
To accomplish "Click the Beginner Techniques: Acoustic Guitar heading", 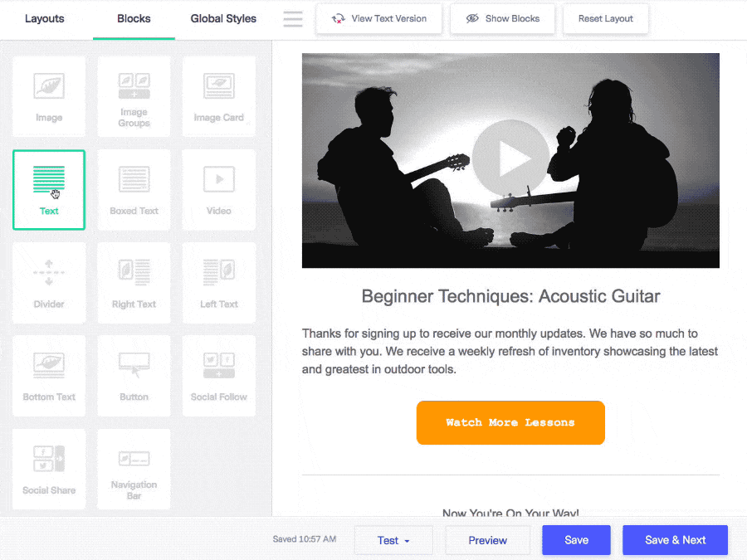I will pos(510,296).
